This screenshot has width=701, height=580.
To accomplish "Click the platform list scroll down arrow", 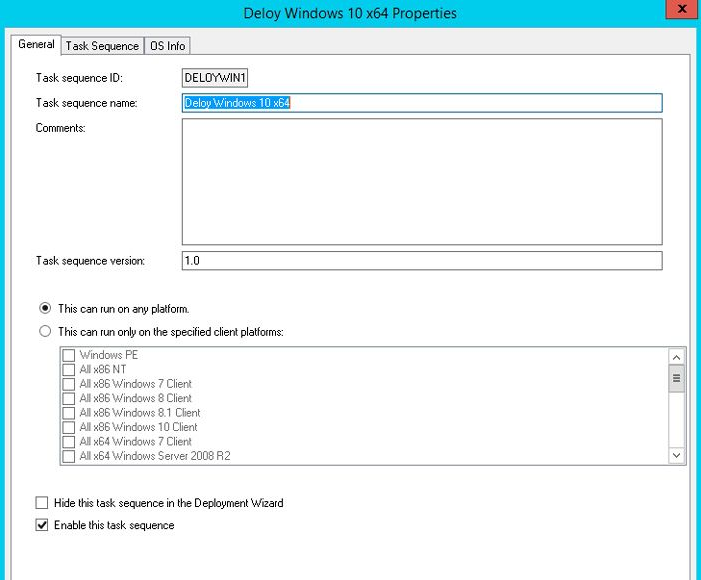I will (x=676, y=455).
